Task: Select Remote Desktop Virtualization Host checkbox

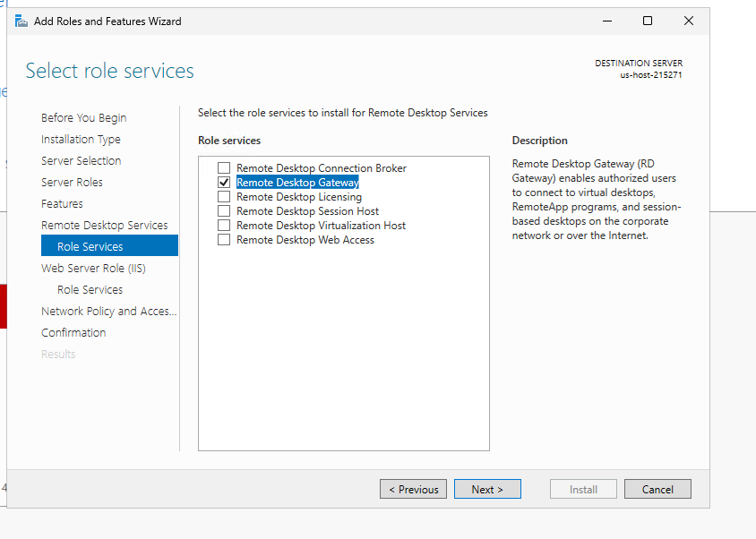Action: click(224, 225)
